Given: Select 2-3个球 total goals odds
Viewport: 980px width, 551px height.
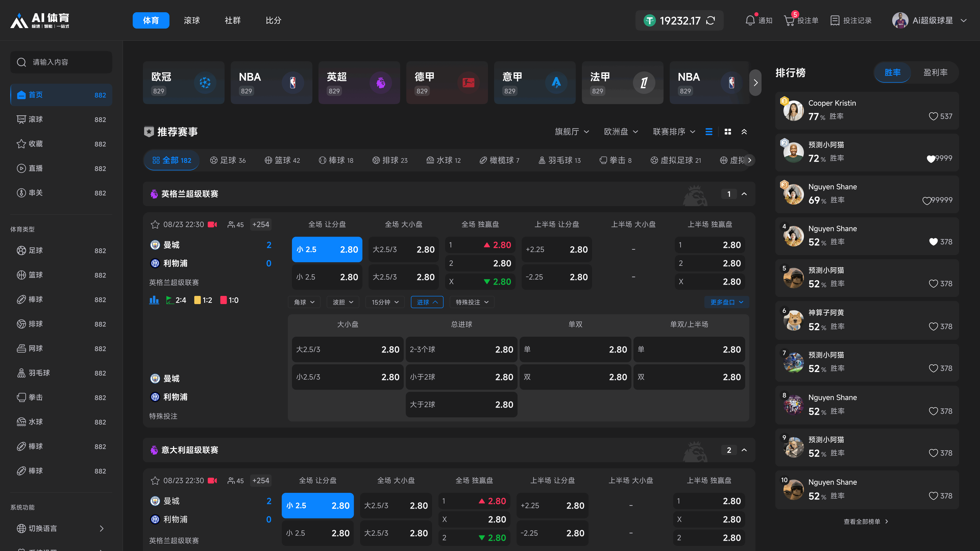Looking at the screenshot, I should (x=461, y=349).
